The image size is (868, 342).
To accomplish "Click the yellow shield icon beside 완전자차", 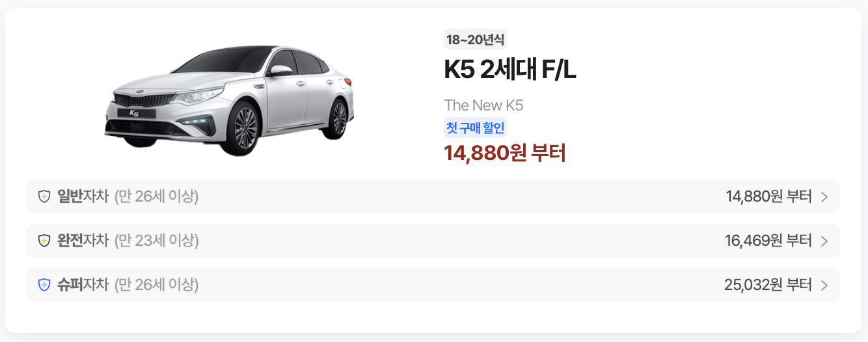I will pos(44,241).
